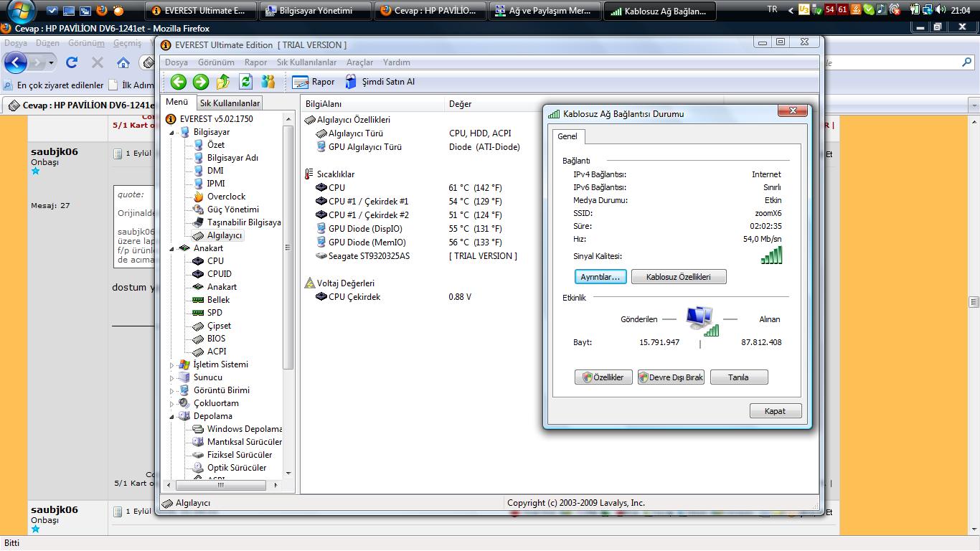This screenshot has height=551, width=980.
Task: Click the EVEREST forward navigation arrow
Action: click(201, 82)
